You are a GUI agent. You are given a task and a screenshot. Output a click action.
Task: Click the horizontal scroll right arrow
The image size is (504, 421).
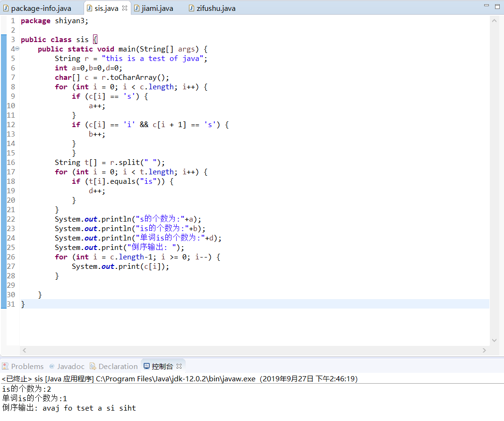(484, 350)
